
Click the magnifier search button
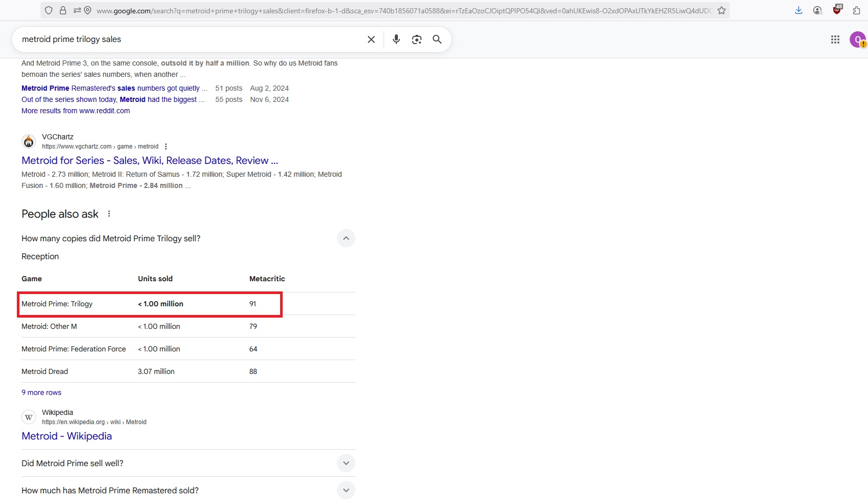pyautogui.click(x=437, y=39)
